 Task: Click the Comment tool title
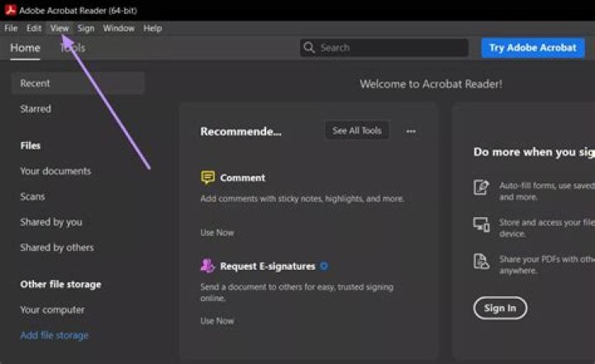pos(242,177)
